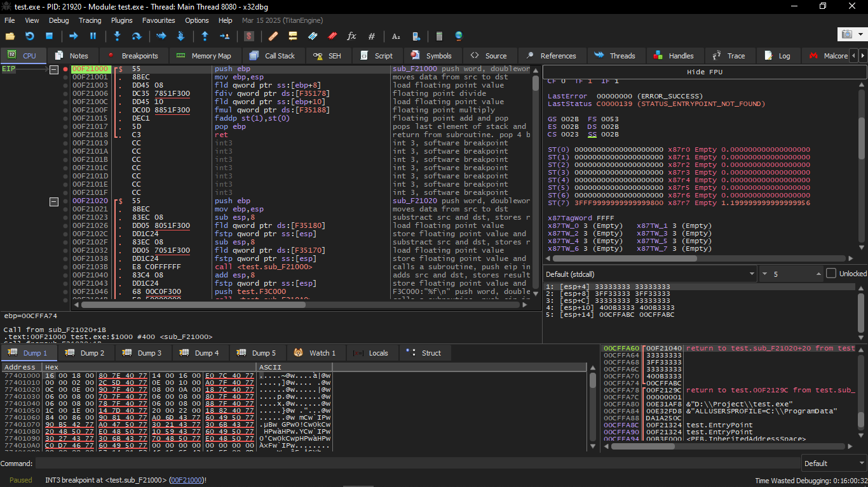Viewport: 868px width, 487px height.
Task: Open the Default (stdcall) calling convention dropdown
Action: point(649,274)
